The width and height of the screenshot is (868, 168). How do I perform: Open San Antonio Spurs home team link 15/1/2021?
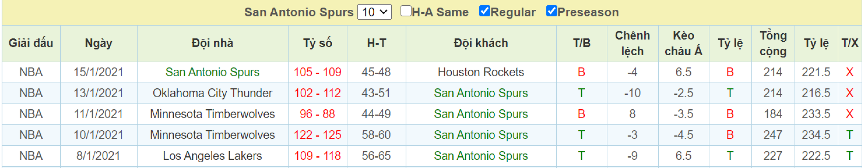[x=212, y=72]
